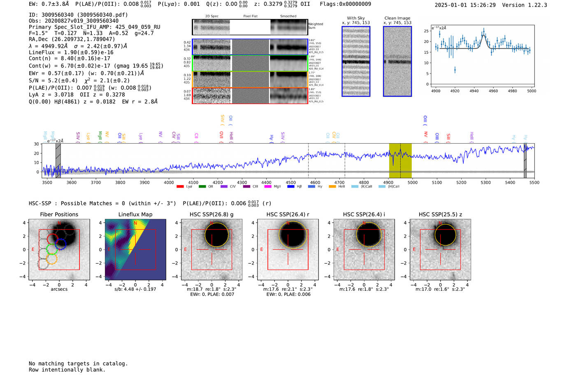Click the green OII legend swatch

[x=202, y=186]
